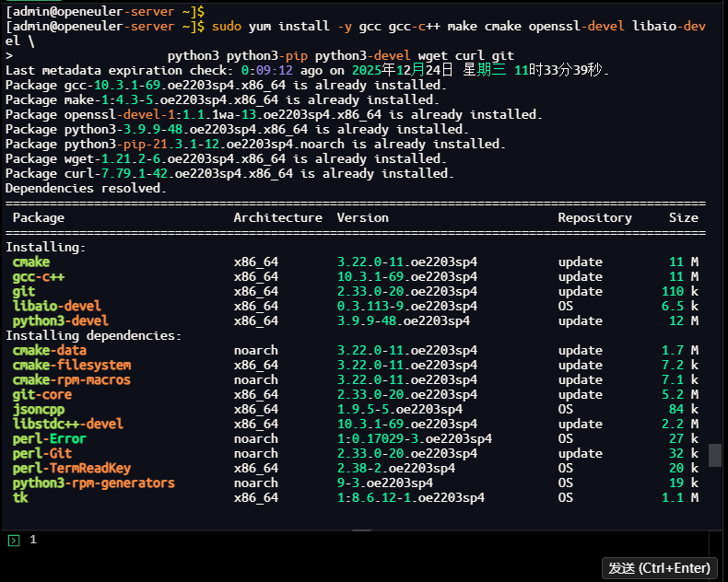Click the tk package name in last row
Screen dimensions: 728x582
[x=20, y=497]
